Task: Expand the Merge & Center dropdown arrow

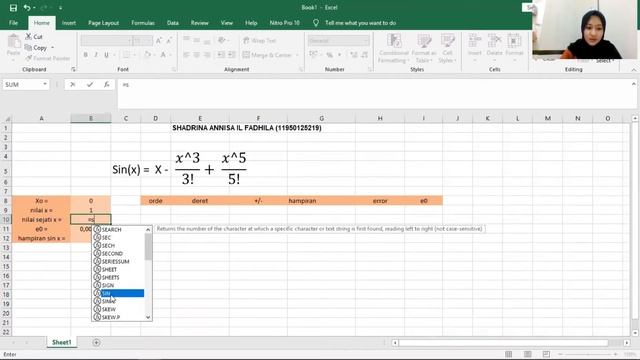Action: [297, 55]
